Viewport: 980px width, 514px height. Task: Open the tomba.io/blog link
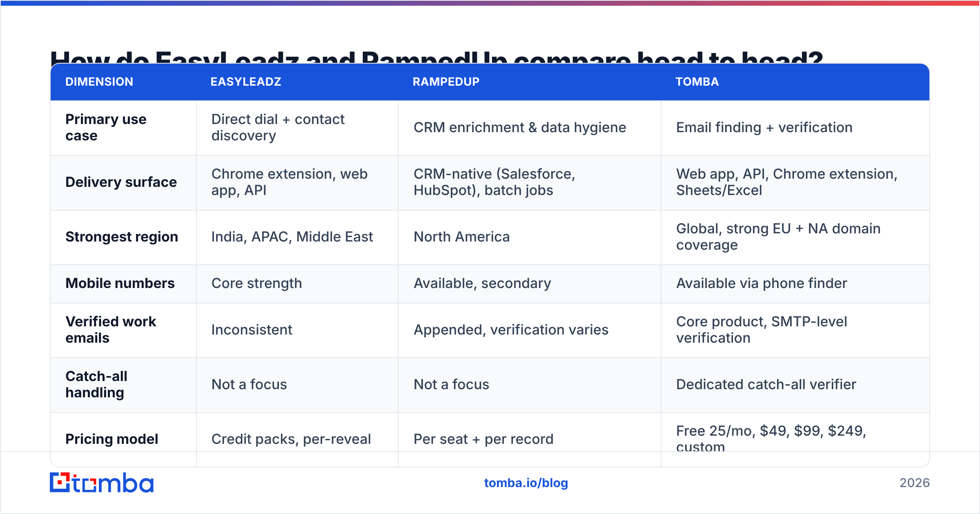(x=526, y=483)
